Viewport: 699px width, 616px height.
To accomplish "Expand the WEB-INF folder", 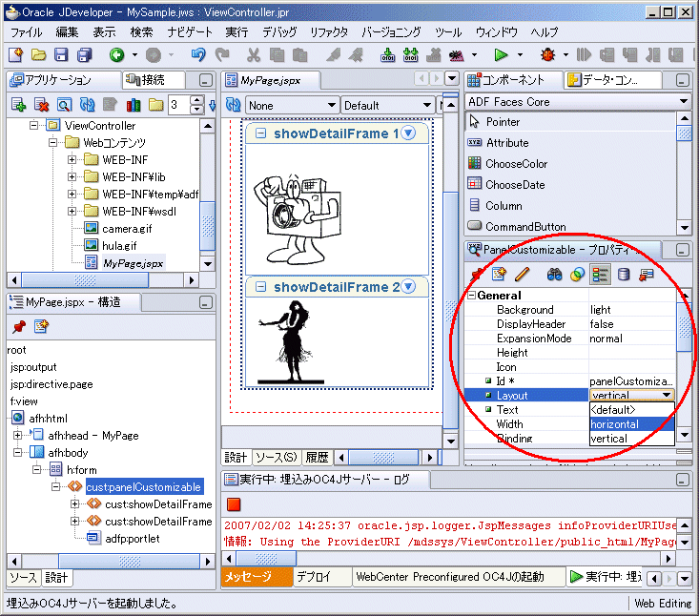I will click(72, 159).
